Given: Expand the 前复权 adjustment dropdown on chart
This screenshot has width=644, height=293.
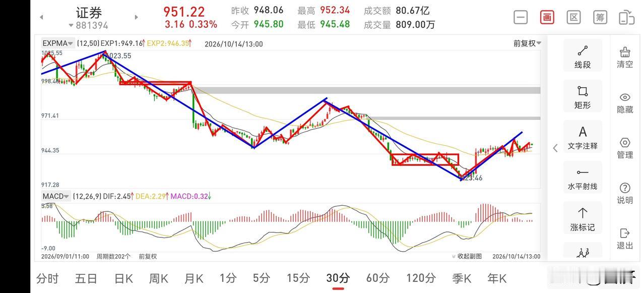Looking at the screenshot, I should point(528,43).
